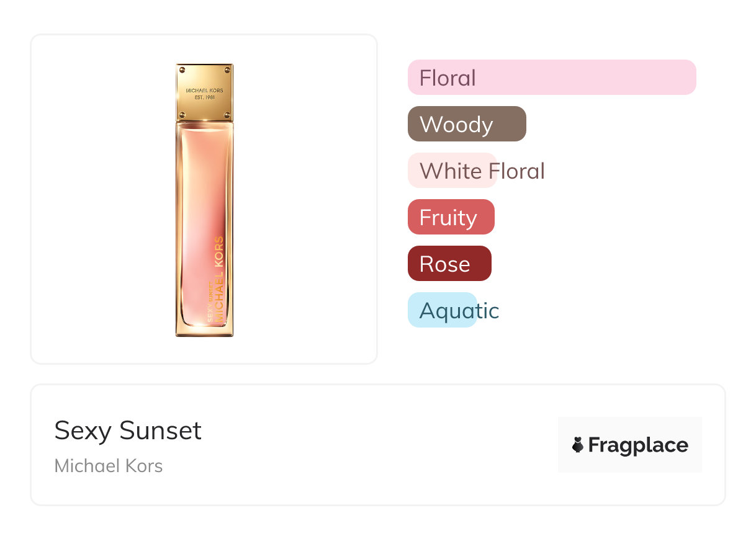Select the brown Woody accord bar
Screen dimensions: 756x536
coord(467,124)
